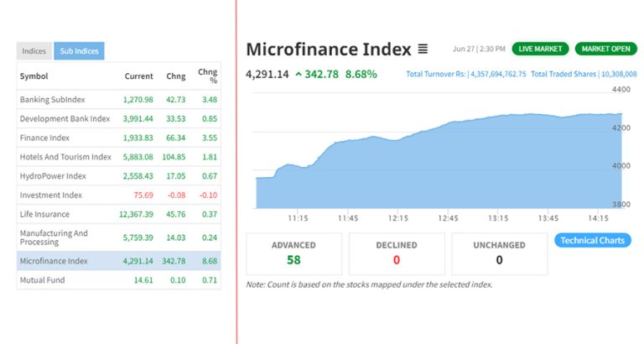Select the Life Insurance row
The width and height of the screenshot is (644, 344).
click(x=119, y=214)
